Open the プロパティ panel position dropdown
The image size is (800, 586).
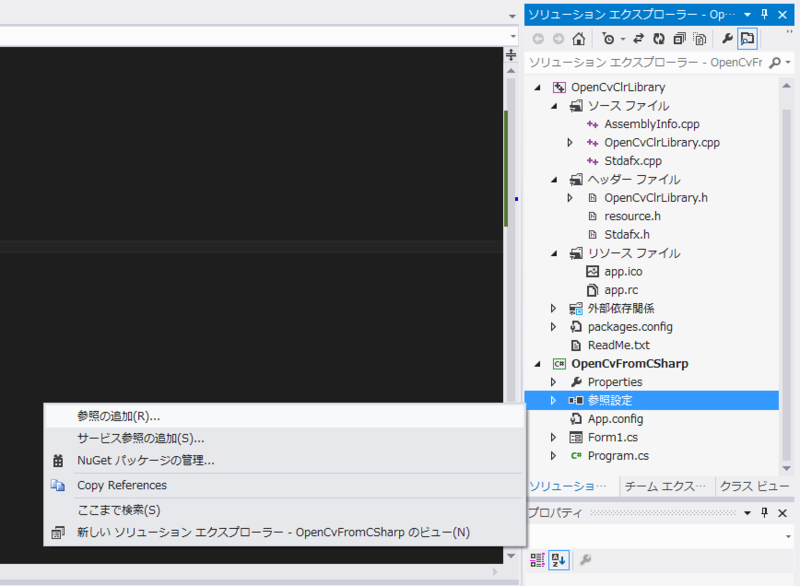(747, 513)
